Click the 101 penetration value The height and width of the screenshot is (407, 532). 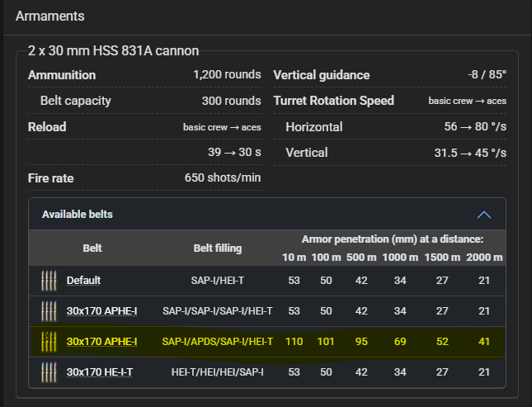pos(326,342)
